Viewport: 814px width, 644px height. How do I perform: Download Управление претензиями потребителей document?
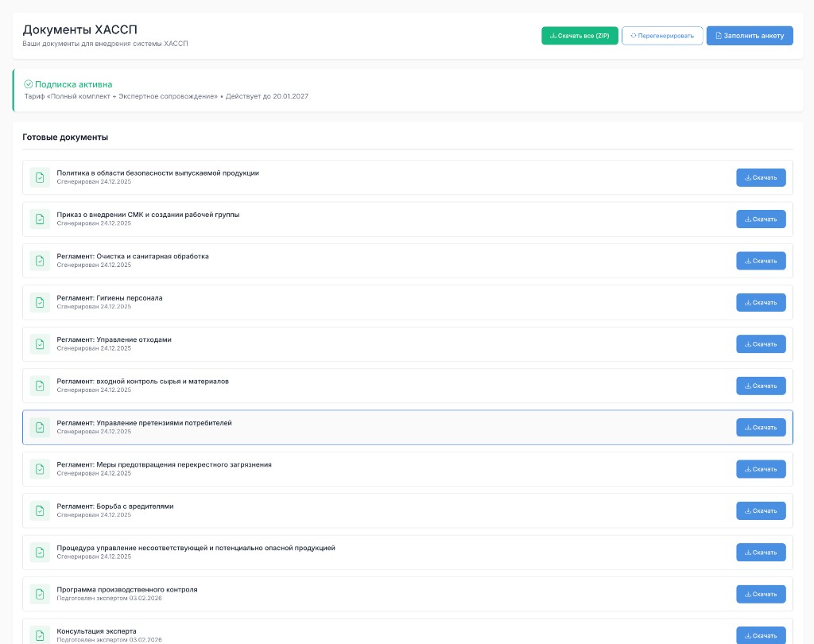tap(761, 428)
